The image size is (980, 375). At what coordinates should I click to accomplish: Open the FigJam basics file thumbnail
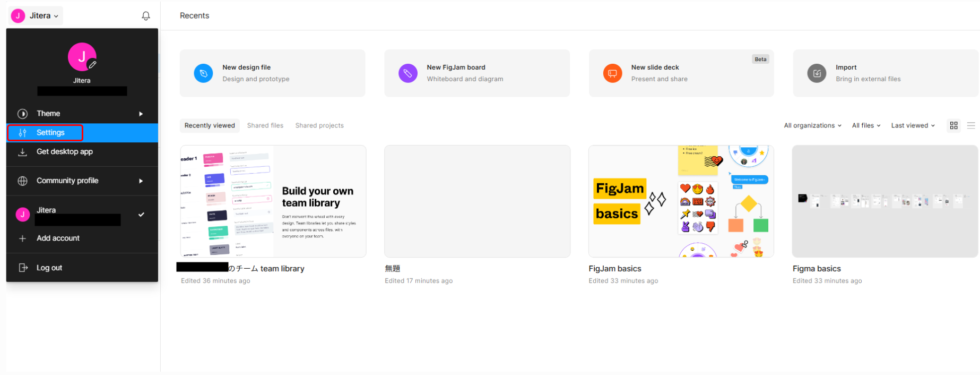point(681,201)
